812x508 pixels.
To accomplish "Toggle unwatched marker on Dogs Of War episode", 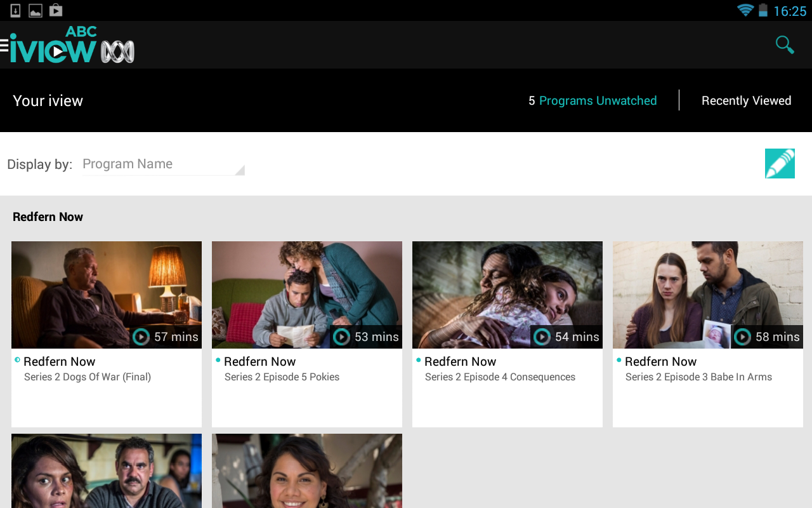I will pyautogui.click(x=16, y=359).
